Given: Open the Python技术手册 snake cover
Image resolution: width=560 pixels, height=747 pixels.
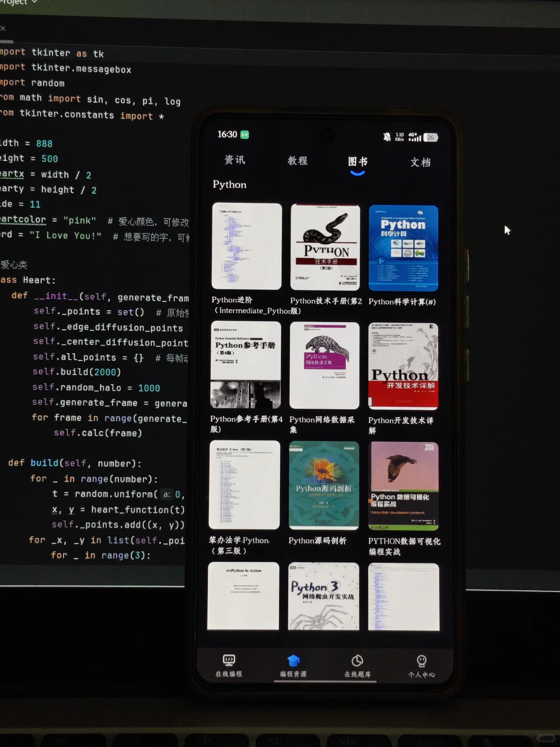Looking at the screenshot, I should 325,247.
